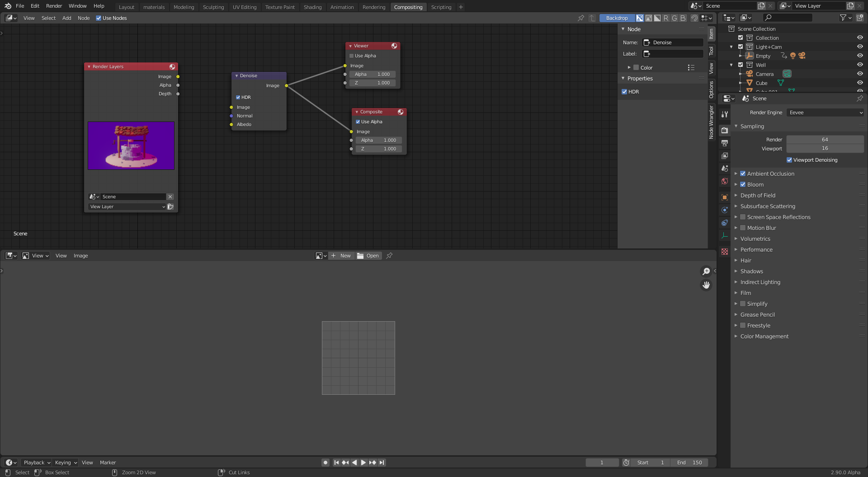This screenshot has height=477, width=868.
Task: Open the World properties globe icon
Action: (725, 181)
